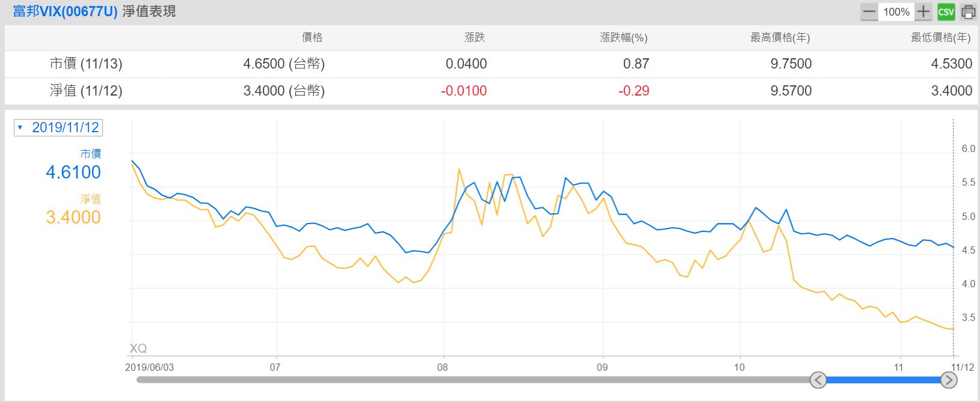The image size is (980, 402).
Task: Click the orange 3.4000 legend value
Action: pyautogui.click(x=73, y=218)
